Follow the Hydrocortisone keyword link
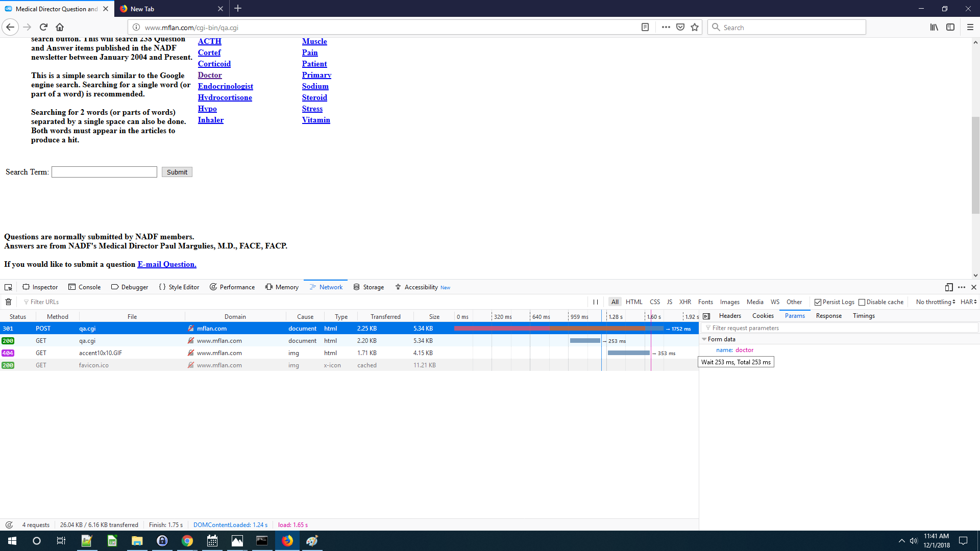This screenshot has width=980, height=551. pyautogui.click(x=225, y=97)
